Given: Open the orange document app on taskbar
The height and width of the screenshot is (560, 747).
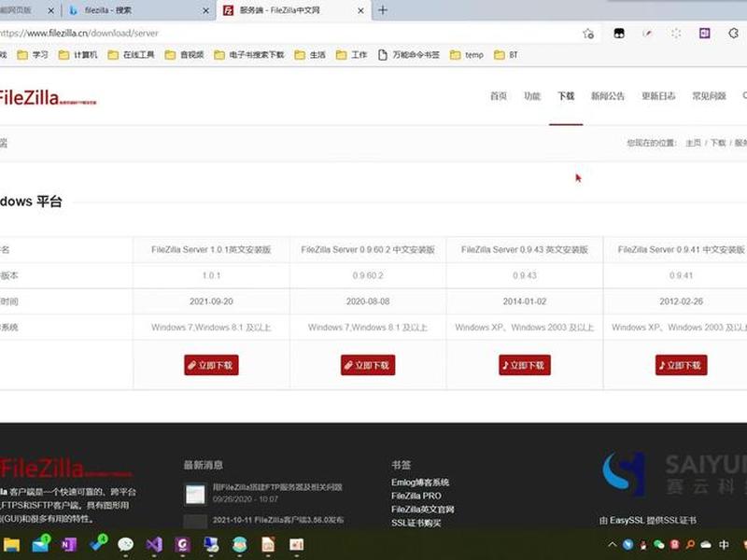Looking at the screenshot, I should [268, 544].
